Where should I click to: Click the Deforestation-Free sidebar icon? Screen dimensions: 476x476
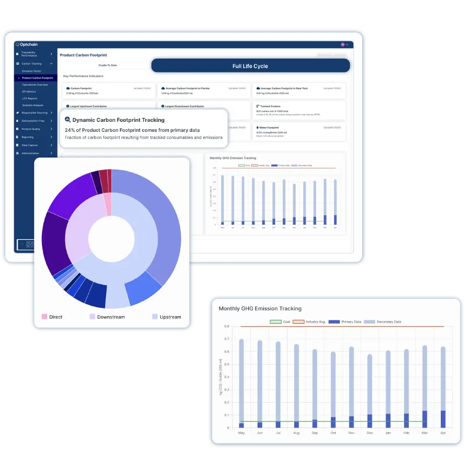tap(17, 121)
